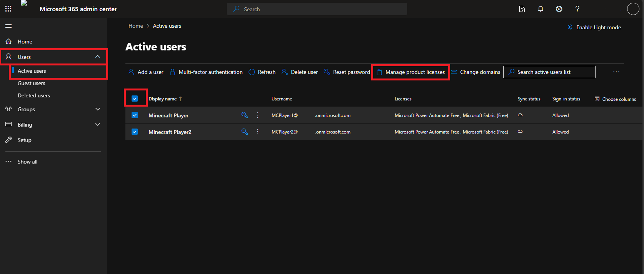
Task: Toggle the navigation menu hamburger icon
Action: [x=8, y=26]
